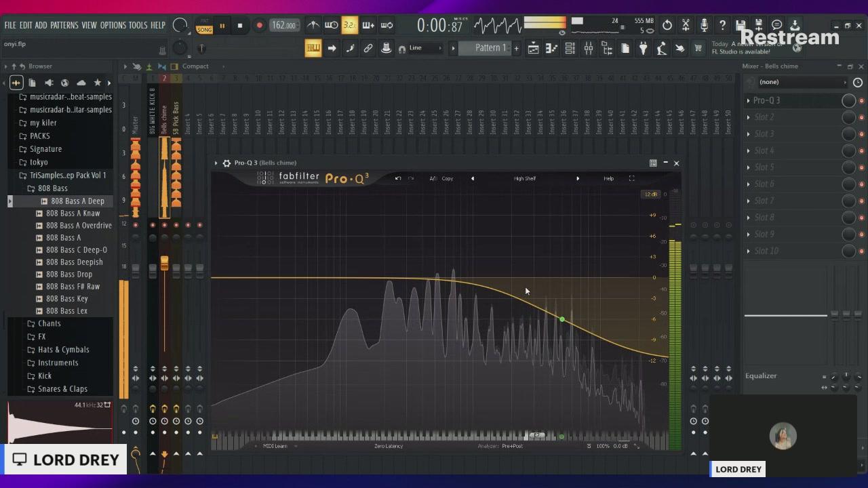
Task: Open the PATTERNS menu
Action: [x=64, y=26]
